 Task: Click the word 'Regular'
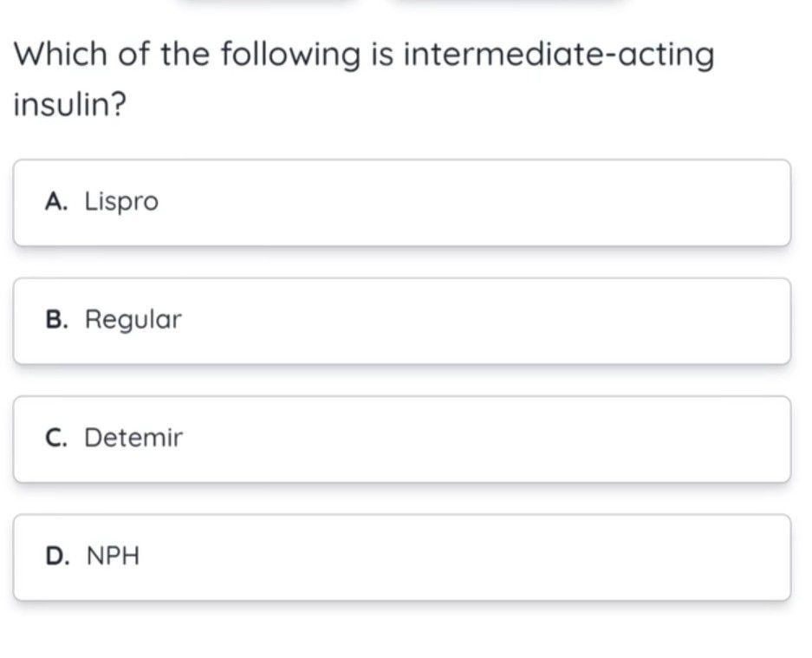(x=133, y=321)
